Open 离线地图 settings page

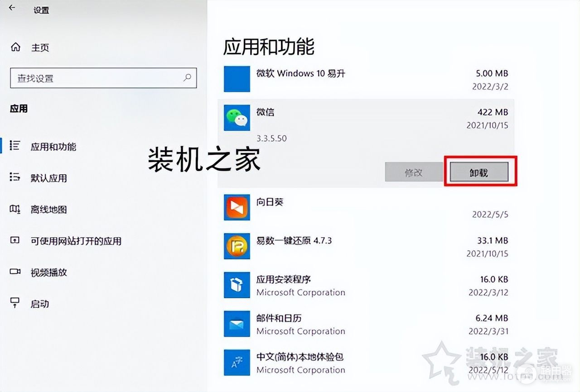tap(48, 210)
